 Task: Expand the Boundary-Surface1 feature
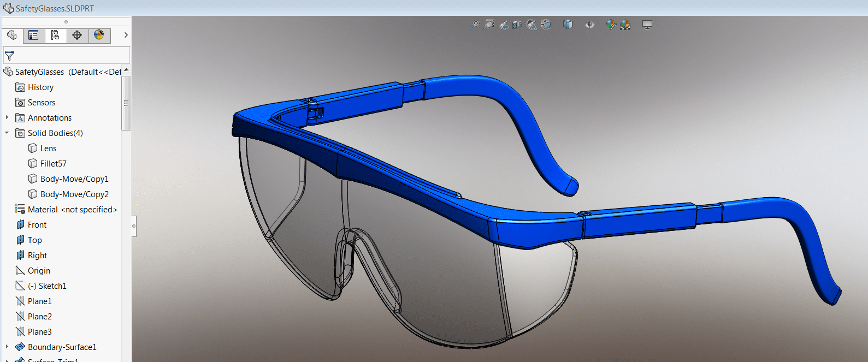coord(7,347)
